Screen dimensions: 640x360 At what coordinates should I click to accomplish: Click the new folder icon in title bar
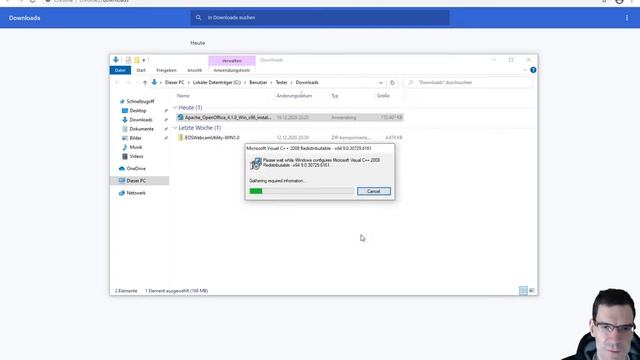(137, 60)
